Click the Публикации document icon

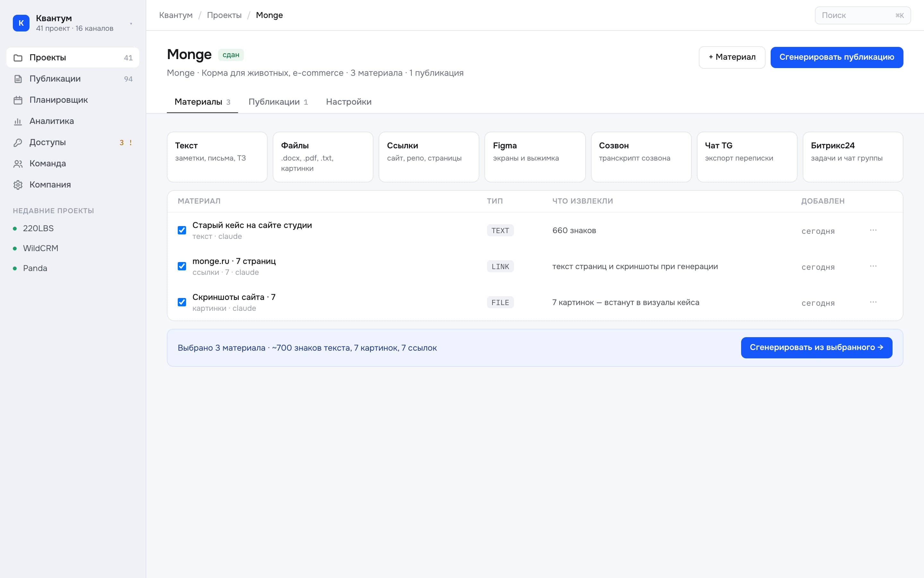pyautogui.click(x=18, y=79)
